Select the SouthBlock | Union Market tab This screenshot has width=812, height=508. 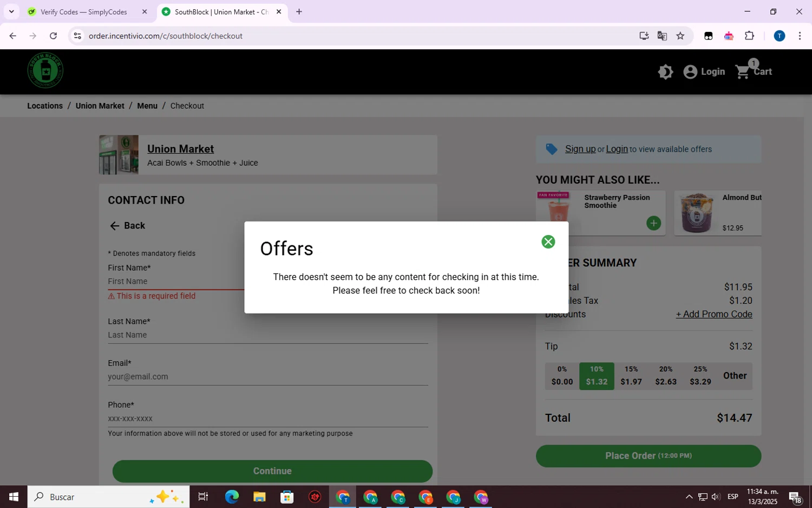click(222, 11)
